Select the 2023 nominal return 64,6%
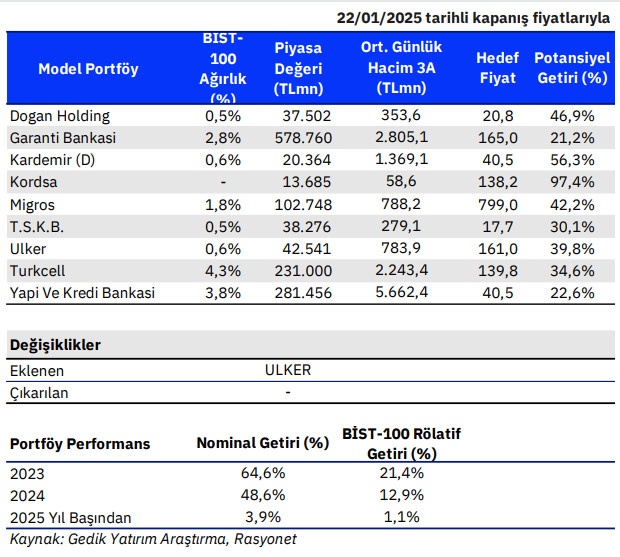This screenshot has height=557, width=620. (x=265, y=473)
